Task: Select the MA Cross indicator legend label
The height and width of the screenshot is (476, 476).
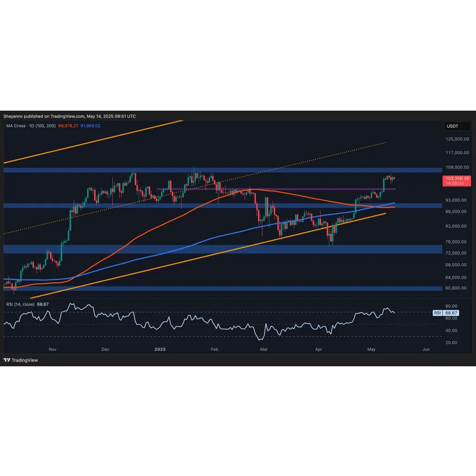Action: [31, 126]
